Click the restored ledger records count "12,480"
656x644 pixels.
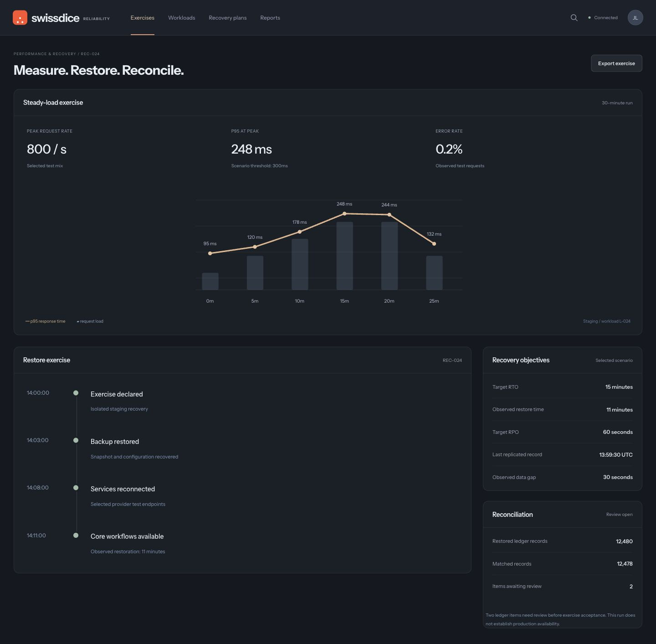coord(624,541)
